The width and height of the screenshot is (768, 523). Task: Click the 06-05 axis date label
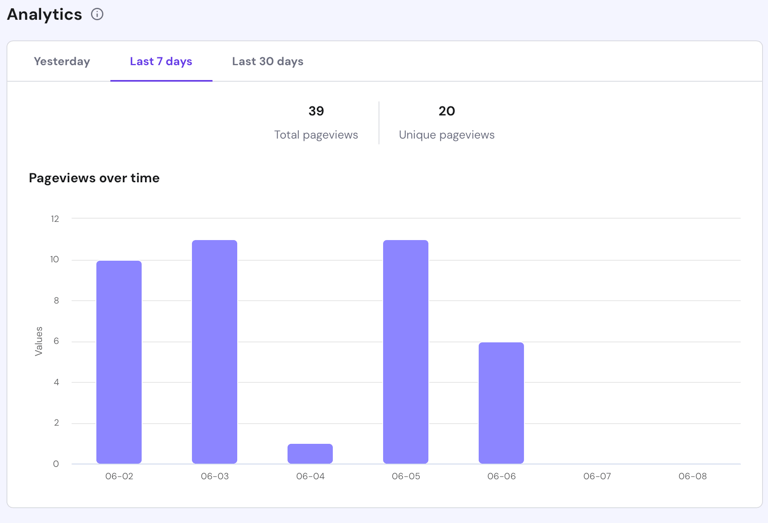[406, 476]
